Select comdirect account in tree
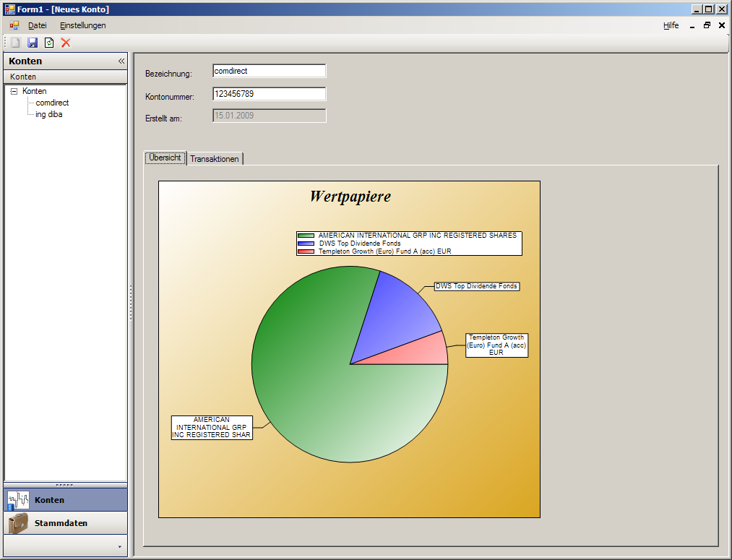732x560 pixels. [52, 103]
